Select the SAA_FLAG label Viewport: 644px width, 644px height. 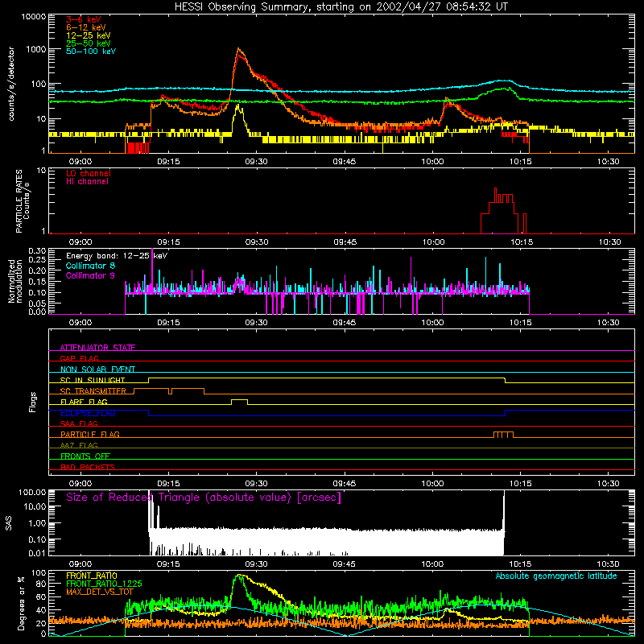tap(79, 423)
